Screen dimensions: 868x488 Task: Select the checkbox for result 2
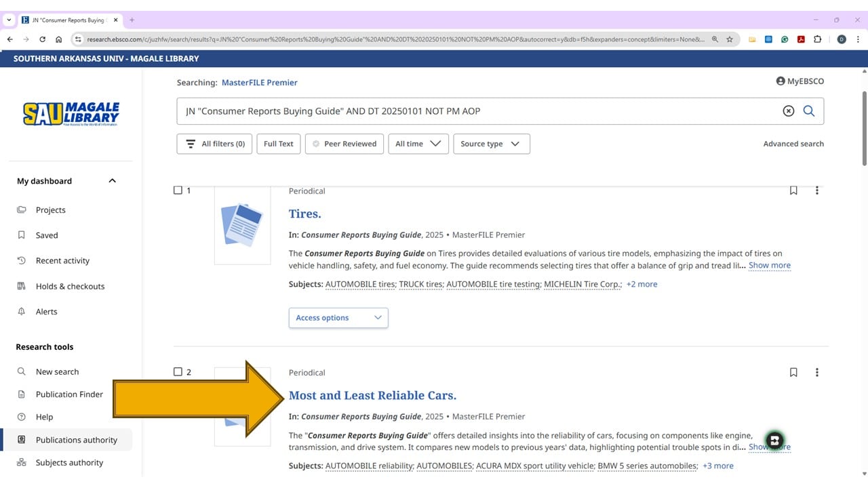(x=178, y=371)
